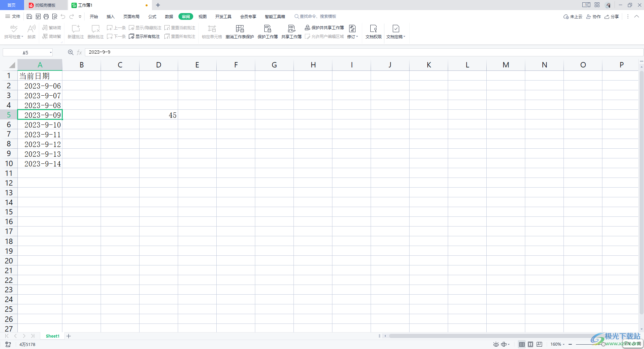Viewport: 644px width, 349px height.
Task: Switch to normal view in status bar
Action: coord(522,344)
